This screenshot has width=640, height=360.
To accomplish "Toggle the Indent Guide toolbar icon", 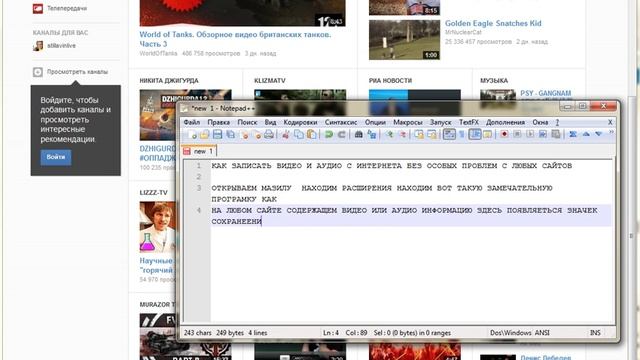I will coord(475,134).
